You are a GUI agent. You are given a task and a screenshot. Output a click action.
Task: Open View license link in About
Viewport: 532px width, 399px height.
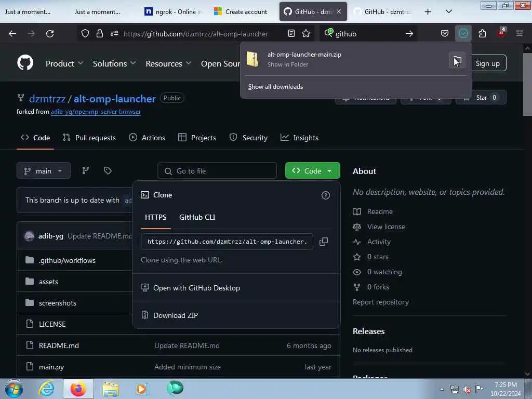pos(386,227)
